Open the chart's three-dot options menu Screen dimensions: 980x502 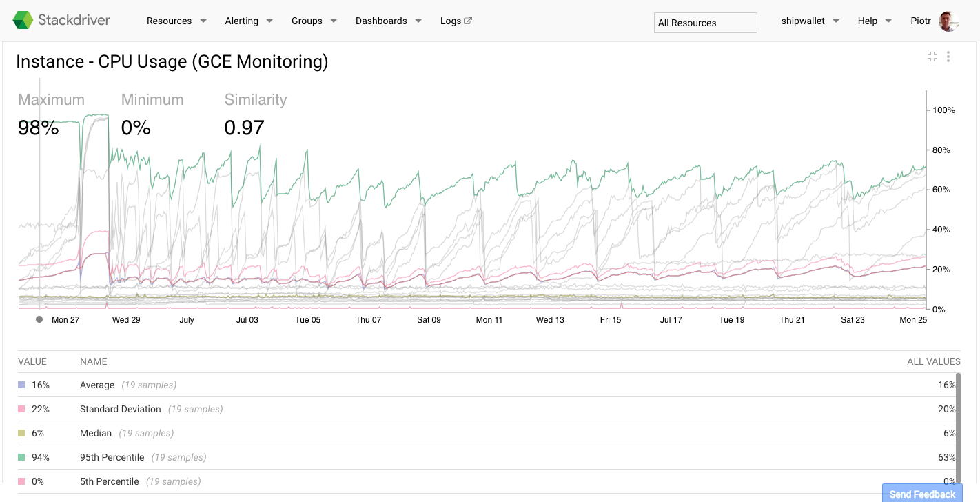click(x=948, y=57)
